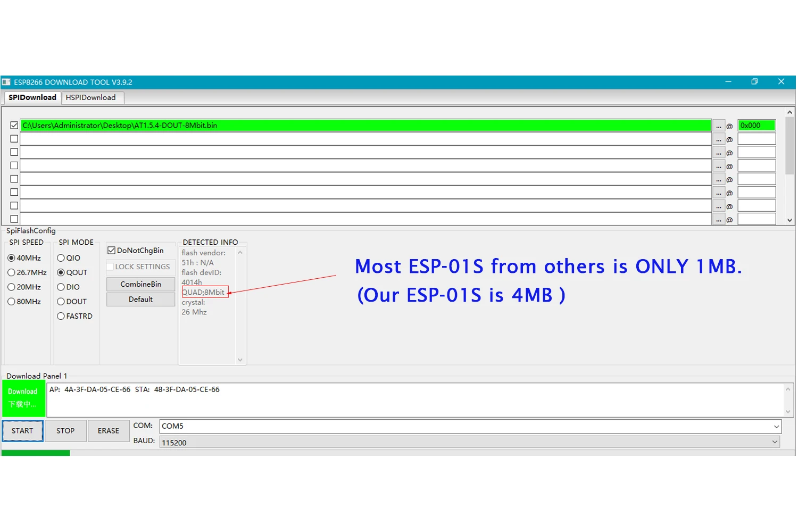Click the 4014h flash devID value
Viewport: 798px width, 532px height.
tap(192, 282)
